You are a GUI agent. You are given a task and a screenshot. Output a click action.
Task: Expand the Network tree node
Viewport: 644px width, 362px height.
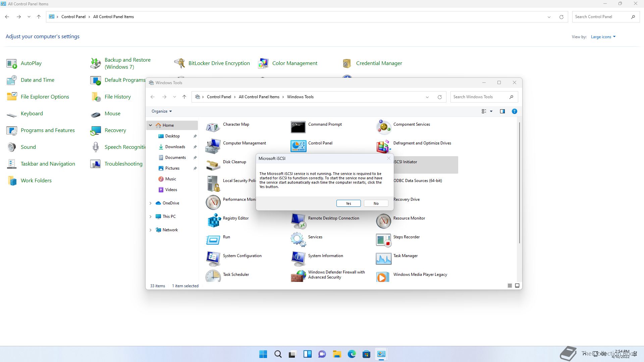click(151, 230)
